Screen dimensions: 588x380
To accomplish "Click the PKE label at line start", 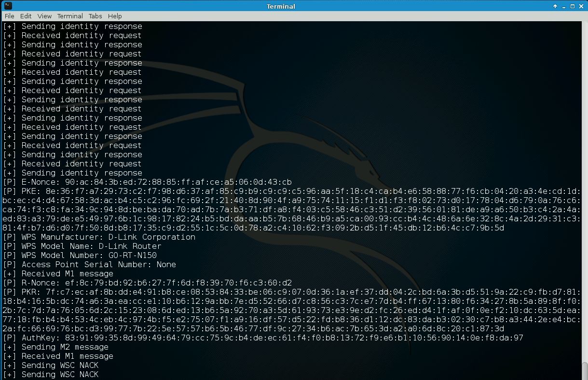I will point(31,191).
